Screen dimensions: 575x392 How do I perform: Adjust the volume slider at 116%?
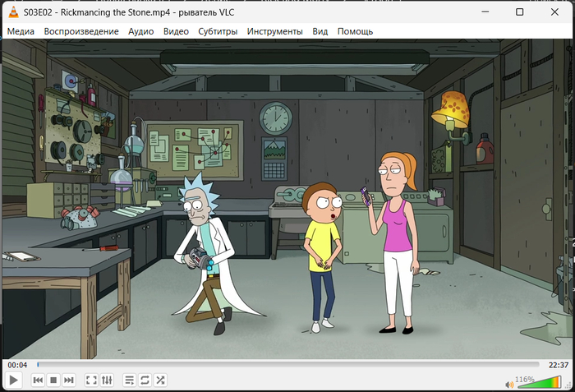coord(538,381)
